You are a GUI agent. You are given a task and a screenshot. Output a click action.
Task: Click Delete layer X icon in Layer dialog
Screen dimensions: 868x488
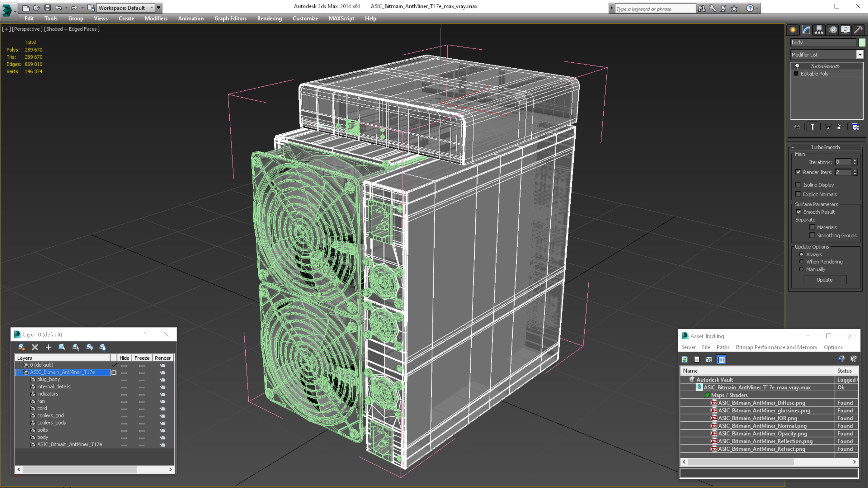tap(35, 347)
